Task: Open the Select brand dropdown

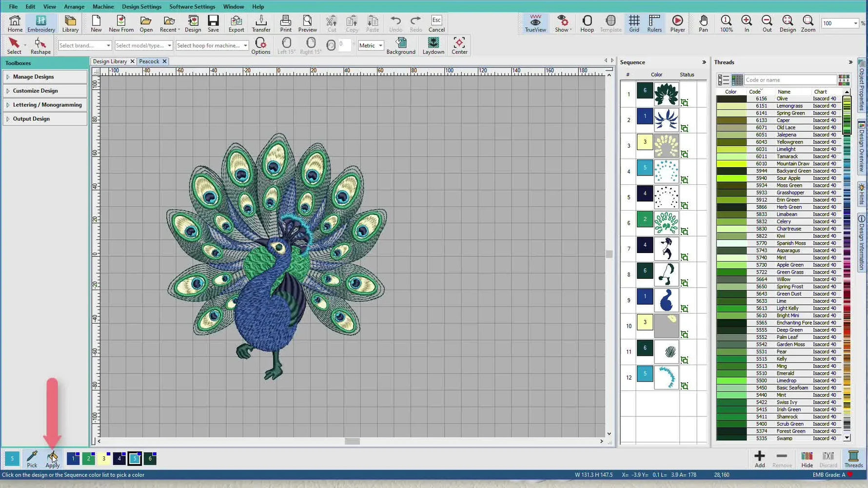Action: coord(84,45)
